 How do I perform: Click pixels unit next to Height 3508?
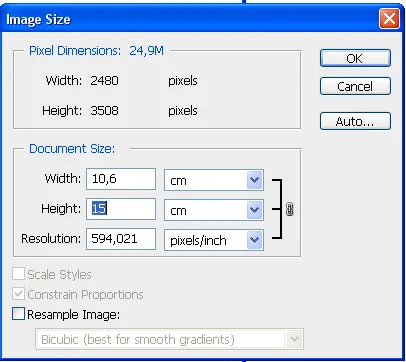pyautogui.click(x=183, y=111)
